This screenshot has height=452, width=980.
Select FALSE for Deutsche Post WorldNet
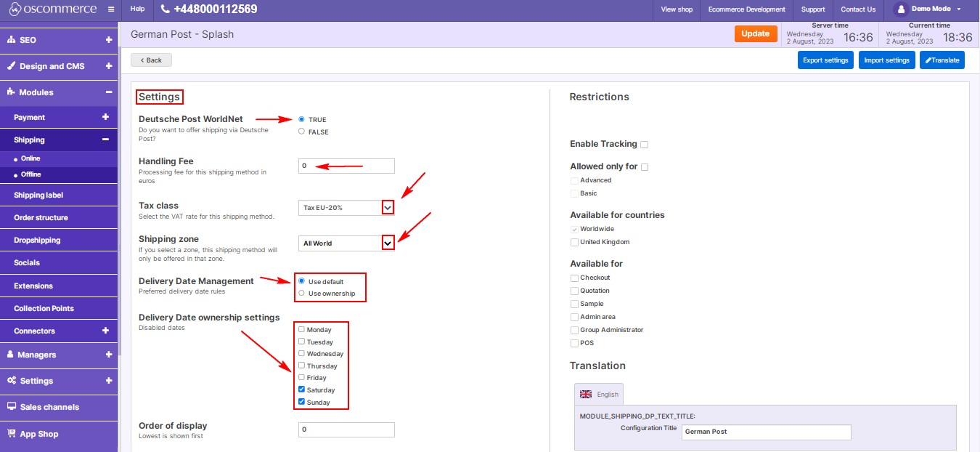[x=301, y=132]
